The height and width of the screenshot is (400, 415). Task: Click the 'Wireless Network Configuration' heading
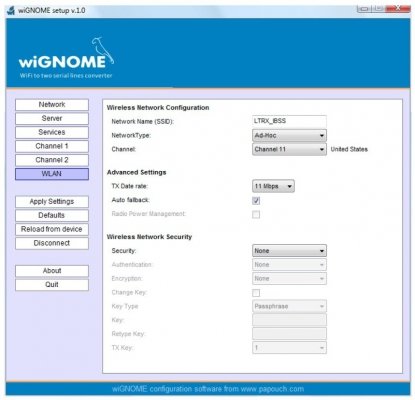point(158,108)
